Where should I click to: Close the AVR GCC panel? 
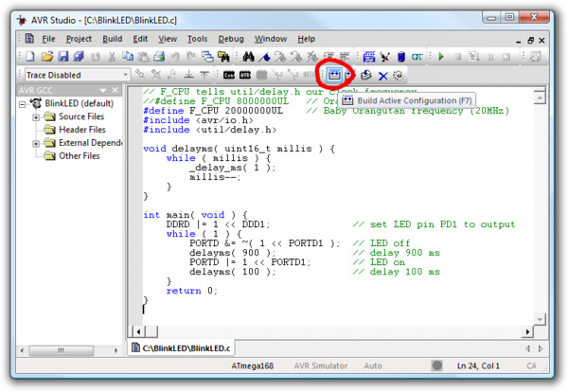point(115,90)
